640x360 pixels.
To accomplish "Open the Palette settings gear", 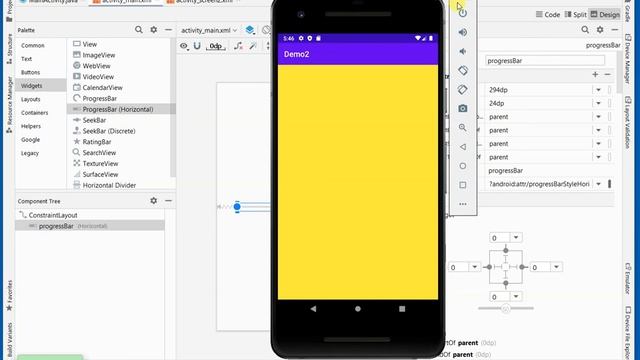I will (x=153, y=30).
